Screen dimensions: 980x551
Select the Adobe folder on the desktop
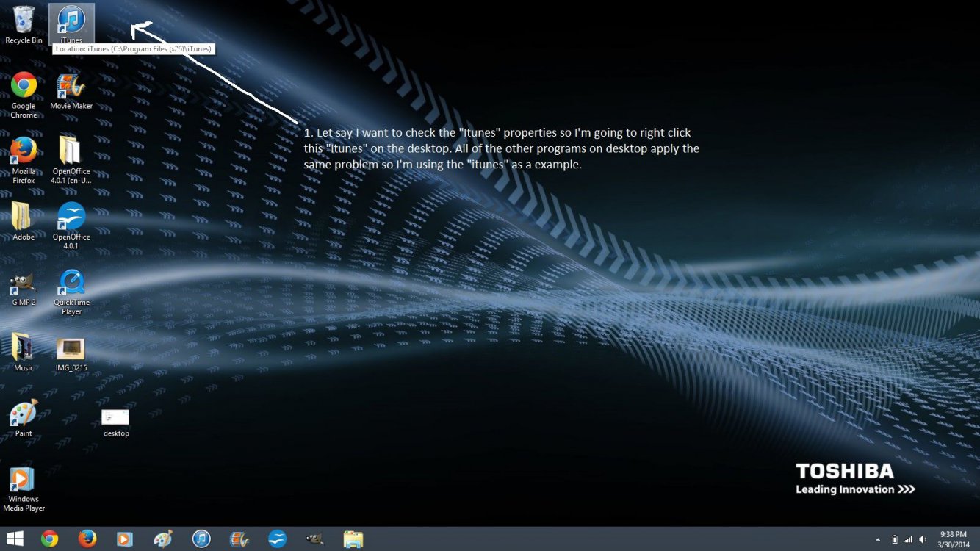point(24,221)
